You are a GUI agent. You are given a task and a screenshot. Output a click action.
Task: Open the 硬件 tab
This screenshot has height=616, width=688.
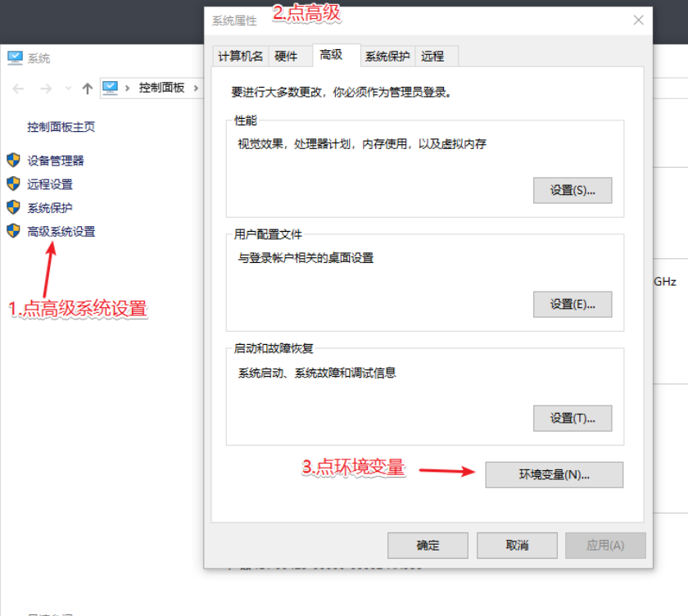click(286, 56)
